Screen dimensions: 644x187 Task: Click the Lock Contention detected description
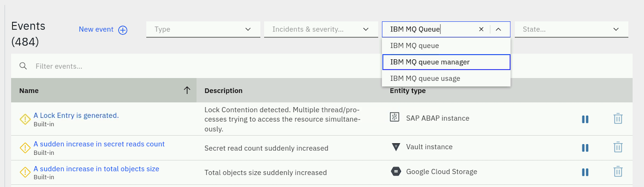tap(283, 119)
